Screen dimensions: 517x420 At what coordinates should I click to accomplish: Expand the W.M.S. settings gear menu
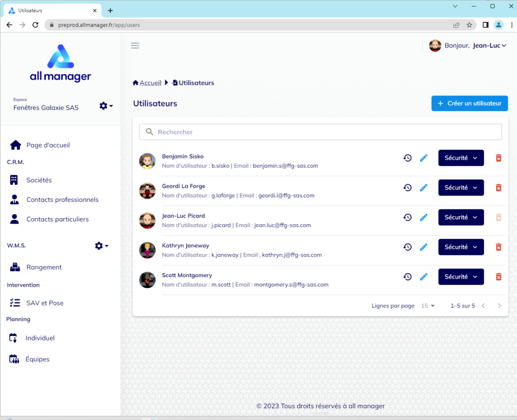pyautogui.click(x=101, y=246)
